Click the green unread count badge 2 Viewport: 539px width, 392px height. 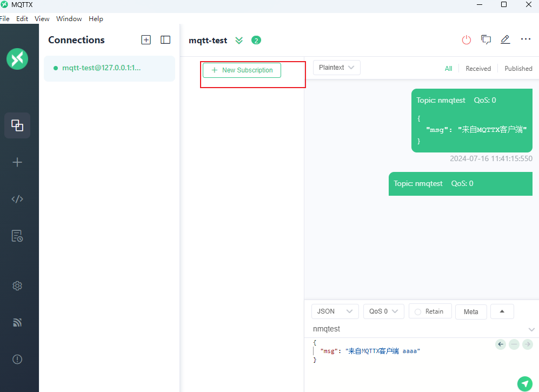point(256,40)
